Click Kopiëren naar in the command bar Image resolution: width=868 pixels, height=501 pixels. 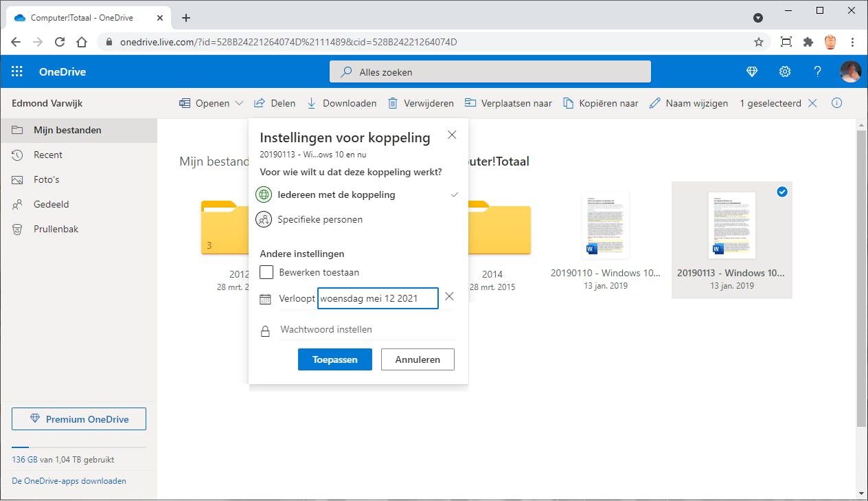[601, 103]
